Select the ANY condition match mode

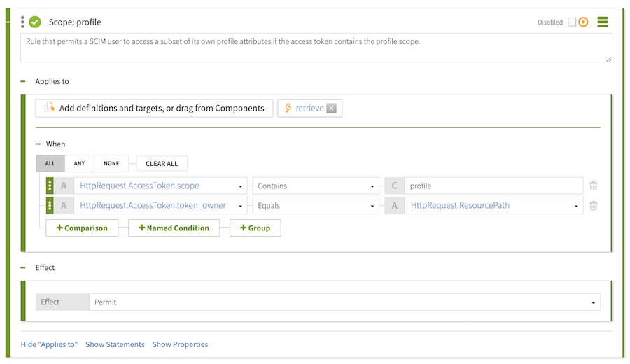pos(79,164)
